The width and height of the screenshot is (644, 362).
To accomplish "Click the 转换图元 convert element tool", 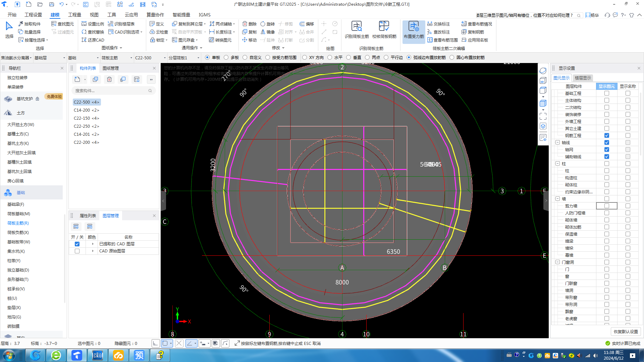I will coord(220,40).
